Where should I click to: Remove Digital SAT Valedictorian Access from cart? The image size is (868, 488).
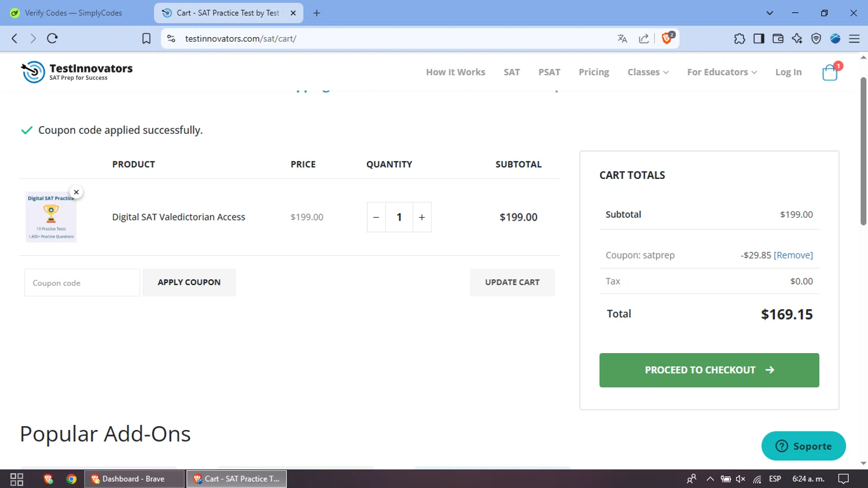pyautogui.click(x=76, y=192)
